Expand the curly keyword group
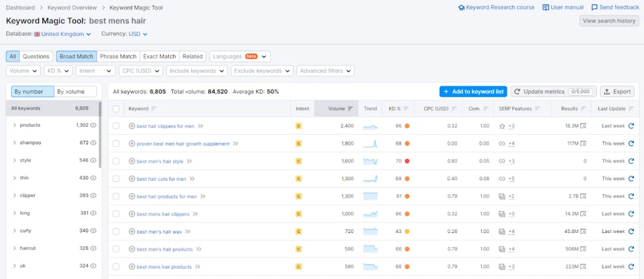The width and height of the screenshot is (644, 279). click(x=15, y=231)
